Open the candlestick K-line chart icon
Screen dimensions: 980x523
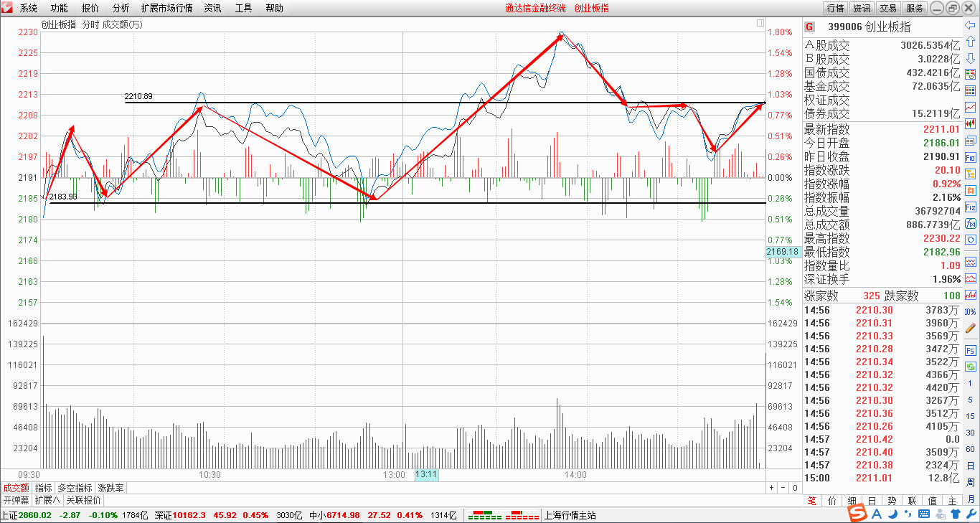tap(970, 123)
